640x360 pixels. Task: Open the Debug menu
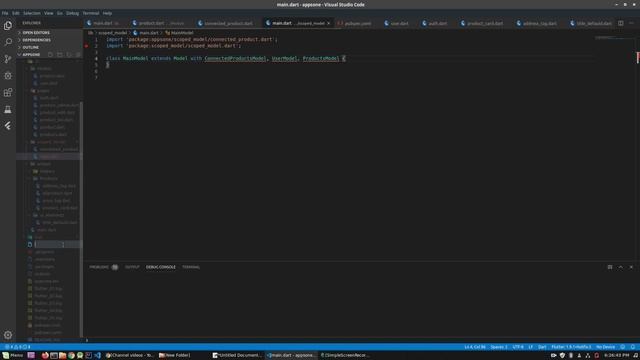72,13
